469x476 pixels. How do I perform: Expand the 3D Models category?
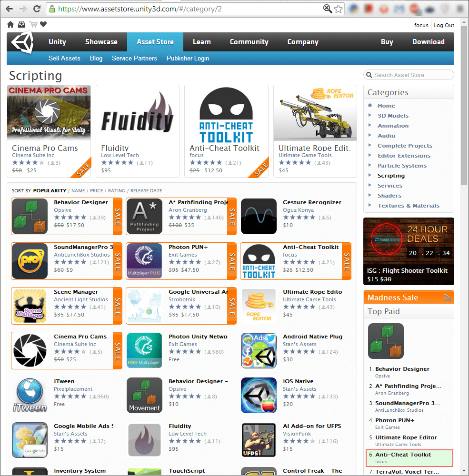(393, 116)
